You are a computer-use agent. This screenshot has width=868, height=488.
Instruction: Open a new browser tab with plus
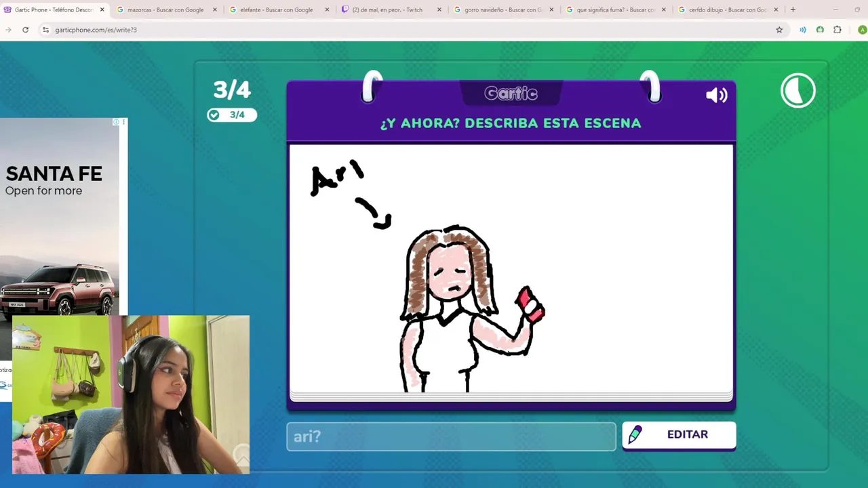click(x=793, y=9)
